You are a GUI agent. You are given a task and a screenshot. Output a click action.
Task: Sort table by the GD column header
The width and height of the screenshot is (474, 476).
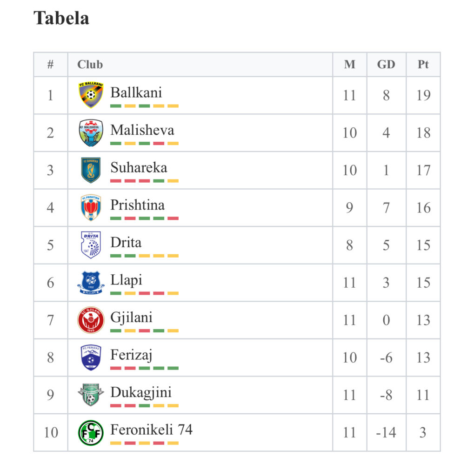pyautogui.click(x=386, y=64)
